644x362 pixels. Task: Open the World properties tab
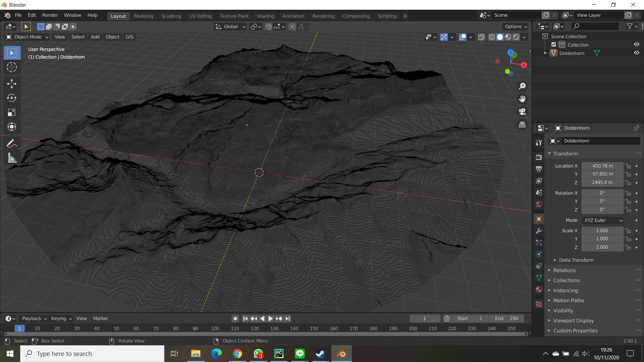539,204
